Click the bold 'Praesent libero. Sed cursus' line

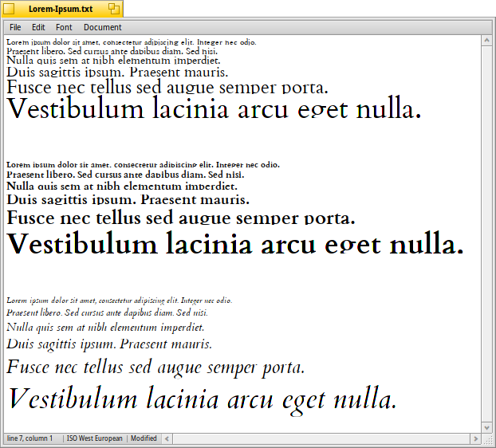coord(125,175)
